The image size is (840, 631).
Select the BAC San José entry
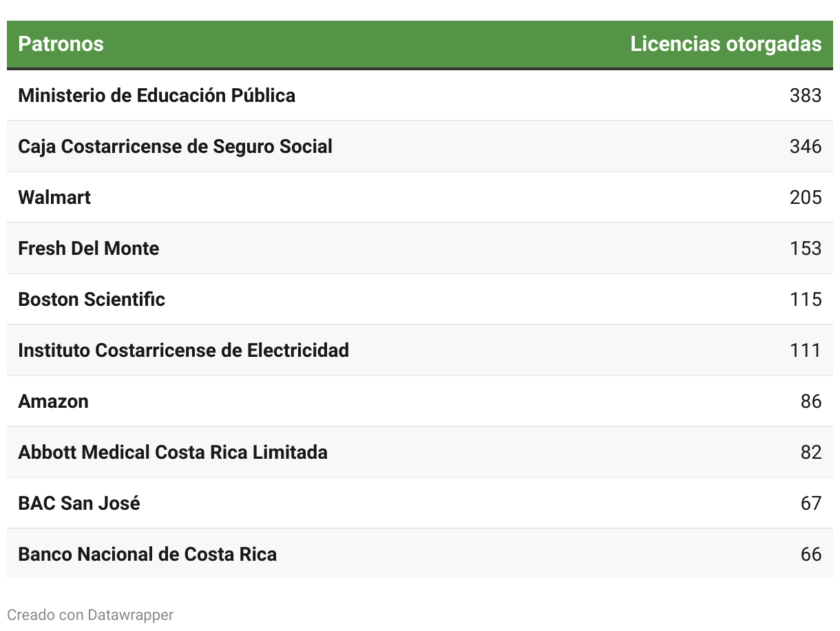79,504
